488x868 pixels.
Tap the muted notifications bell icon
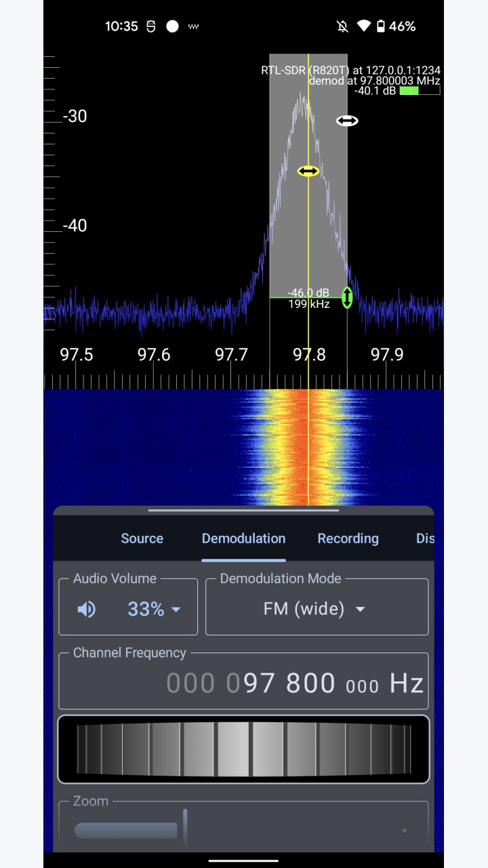coord(342,26)
